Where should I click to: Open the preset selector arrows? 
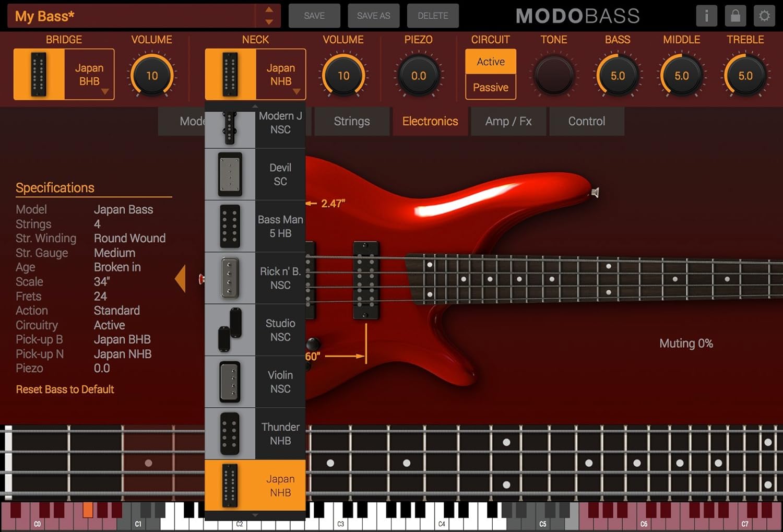point(269,16)
